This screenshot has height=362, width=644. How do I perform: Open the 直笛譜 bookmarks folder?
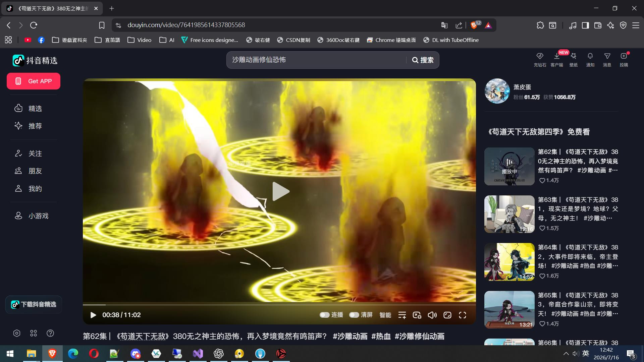tap(107, 40)
